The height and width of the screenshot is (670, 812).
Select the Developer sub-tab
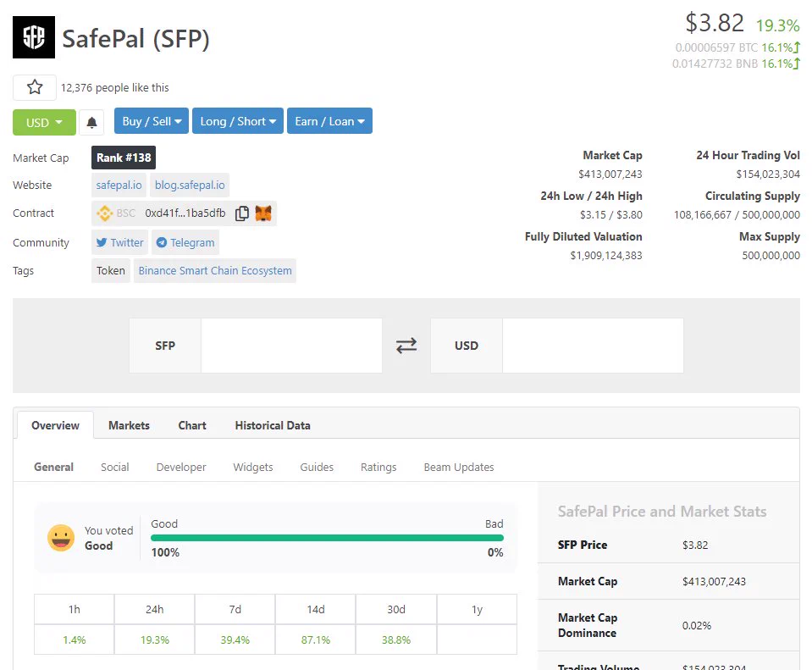point(181,467)
